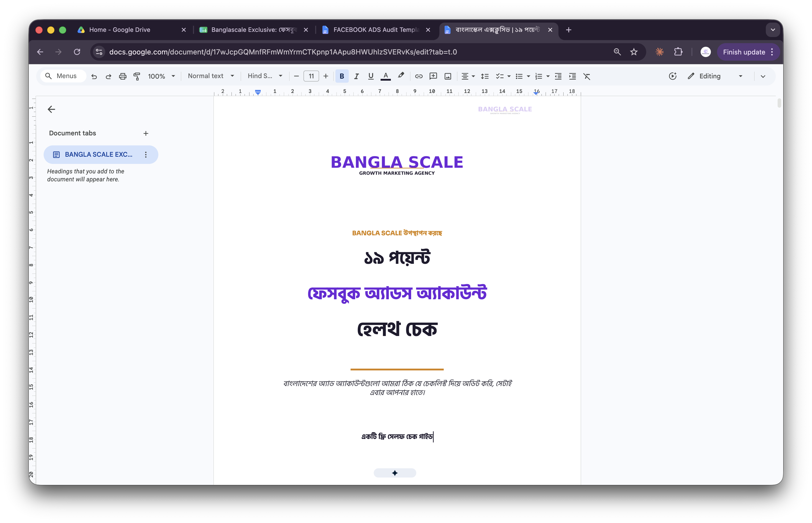
Task: Increase indent with the indent icon
Action: tap(572, 76)
